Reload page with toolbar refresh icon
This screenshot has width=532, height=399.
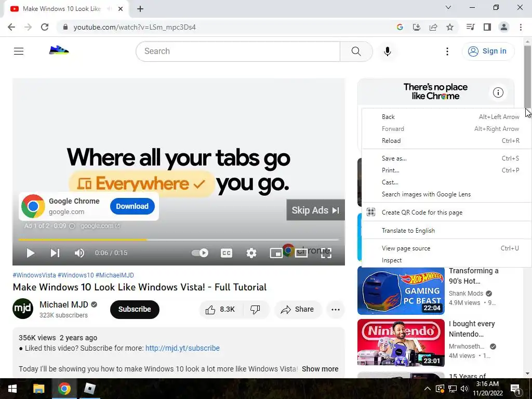[x=45, y=27]
